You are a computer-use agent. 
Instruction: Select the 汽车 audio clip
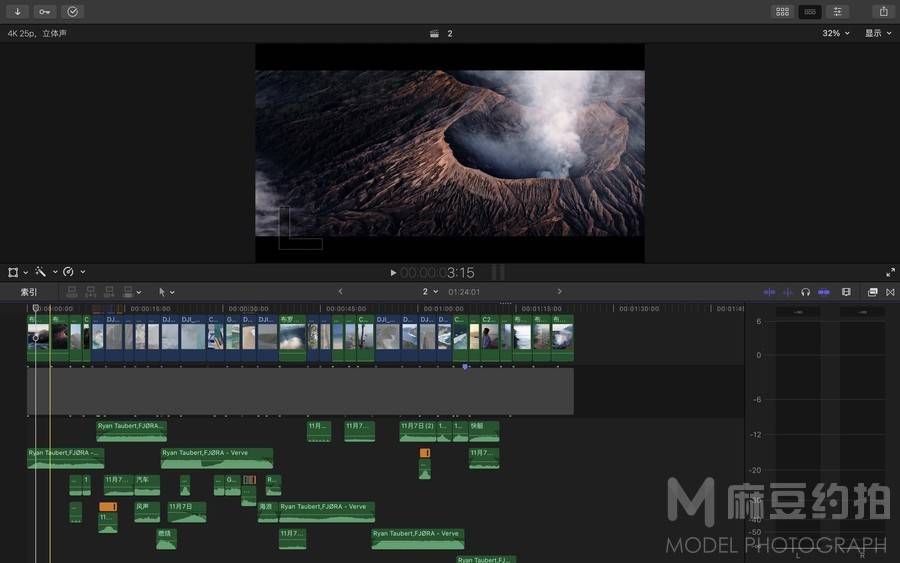click(148, 485)
